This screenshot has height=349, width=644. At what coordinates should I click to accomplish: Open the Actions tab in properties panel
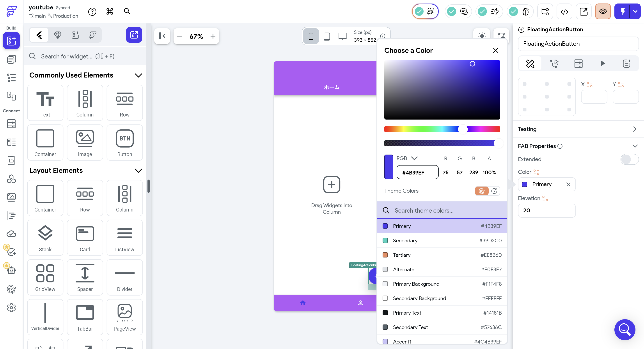(554, 63)
